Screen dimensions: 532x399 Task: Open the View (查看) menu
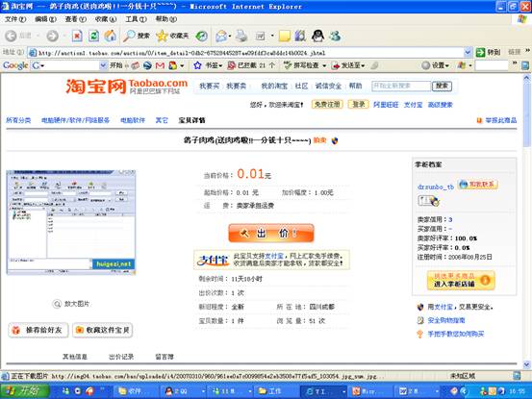[x=76, y=19]
